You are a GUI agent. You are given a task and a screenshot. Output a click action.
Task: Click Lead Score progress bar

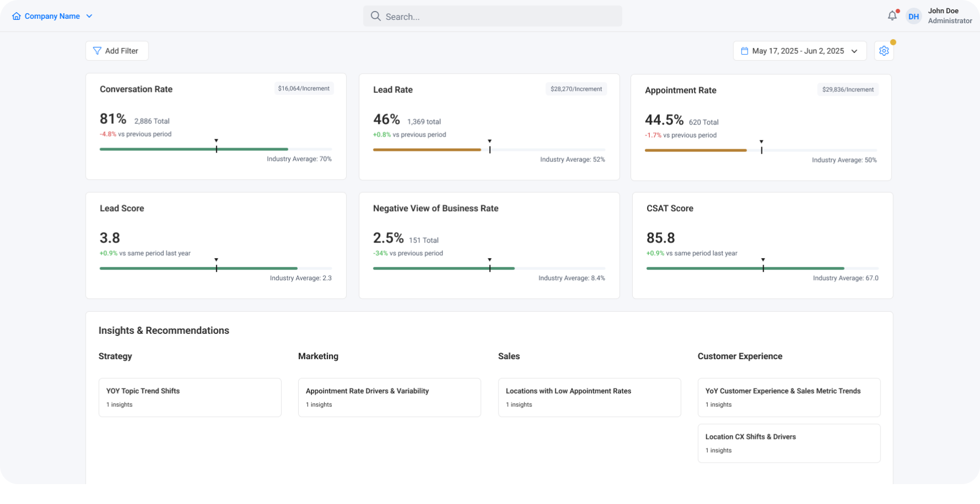coord(216,269)
